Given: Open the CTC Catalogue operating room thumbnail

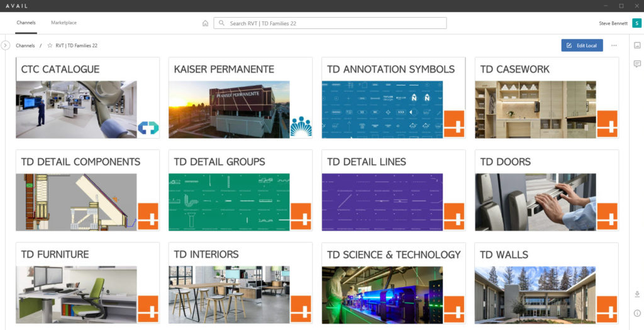Looking at the screenshot, I should pos(76,110).
